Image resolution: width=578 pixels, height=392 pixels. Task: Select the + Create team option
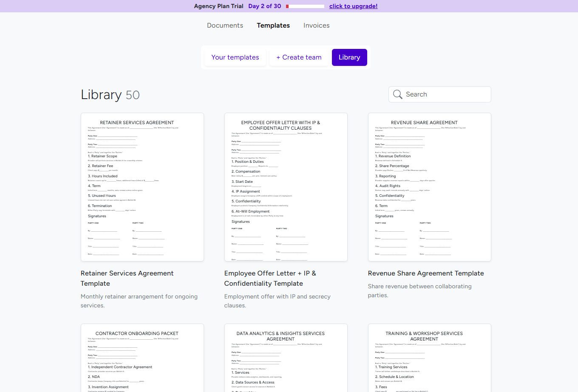point(299,57)
